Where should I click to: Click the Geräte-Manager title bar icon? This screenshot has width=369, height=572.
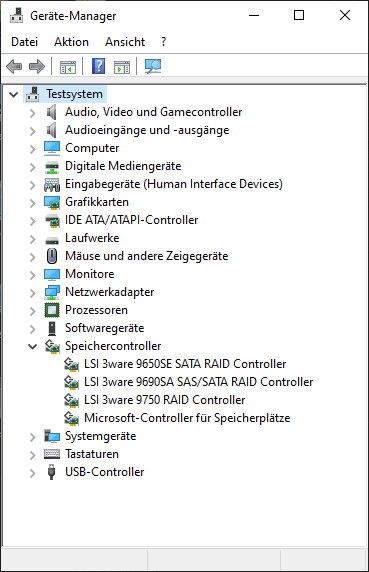[x=16, y=16]
